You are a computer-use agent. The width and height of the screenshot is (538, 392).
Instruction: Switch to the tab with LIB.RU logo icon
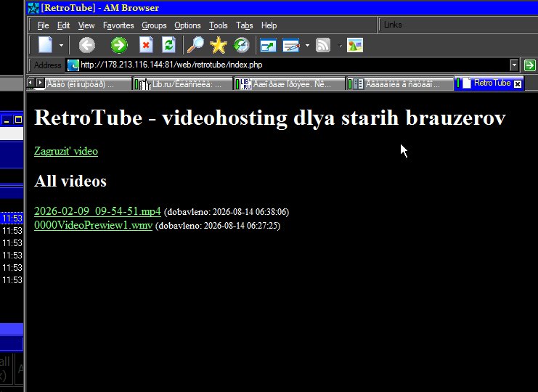[x=290, y=83]
